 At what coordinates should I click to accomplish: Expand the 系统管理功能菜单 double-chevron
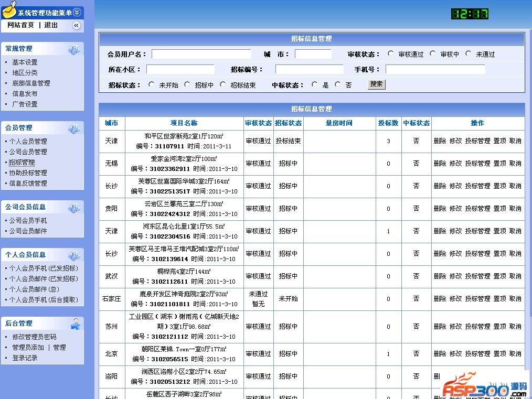(x=77, y=12)
